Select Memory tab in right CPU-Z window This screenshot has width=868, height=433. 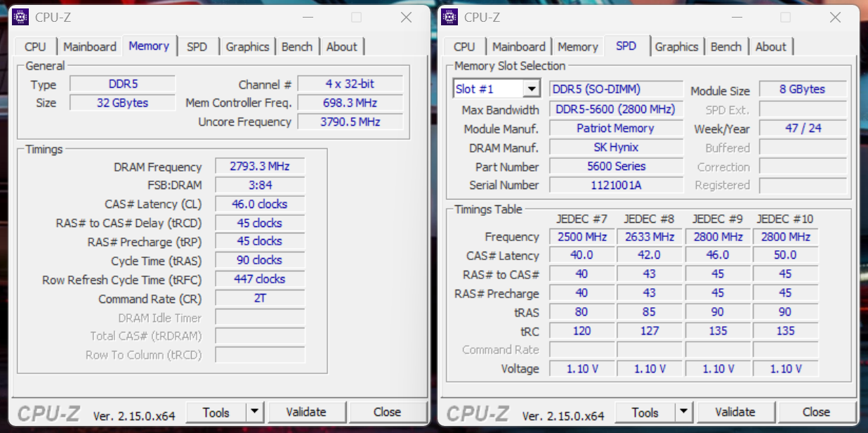[578, 47]
